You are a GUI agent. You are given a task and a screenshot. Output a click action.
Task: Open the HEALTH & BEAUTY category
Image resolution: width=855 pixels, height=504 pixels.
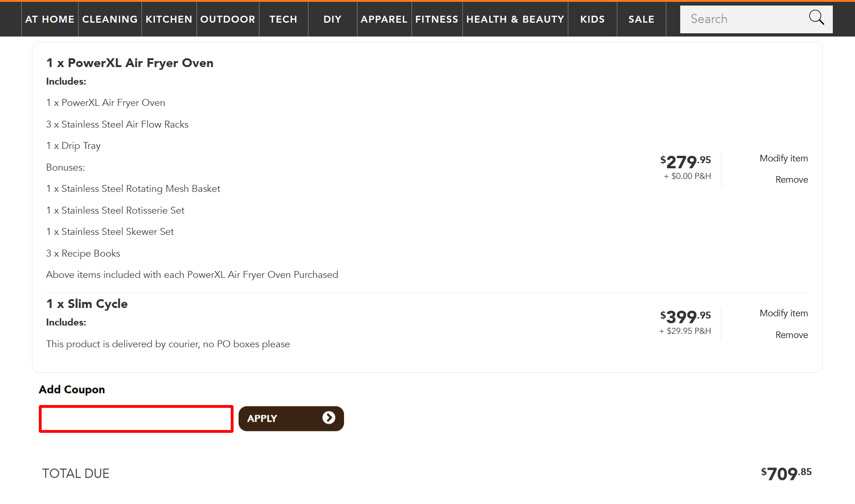click(x=515, y=19)
